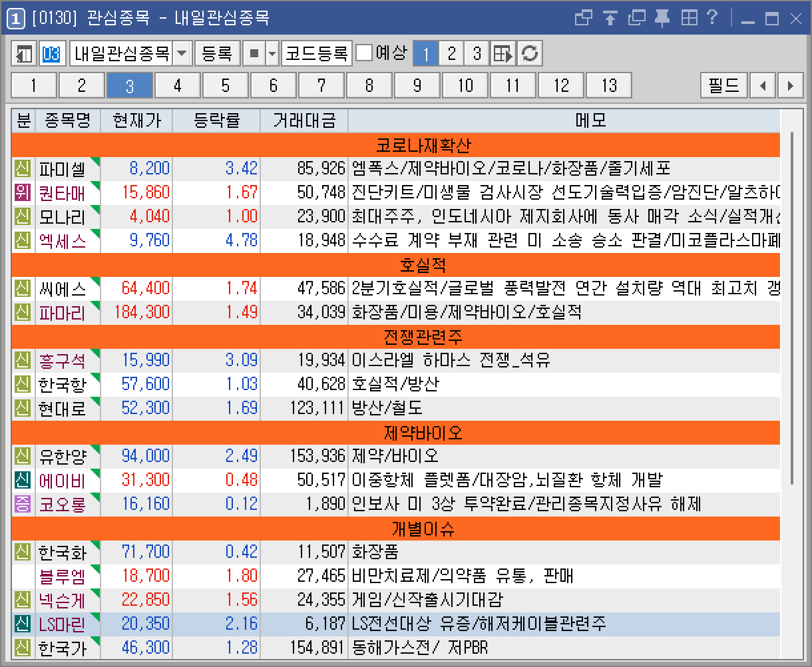Click the grid layout icon in title bar

click(689, 18)
